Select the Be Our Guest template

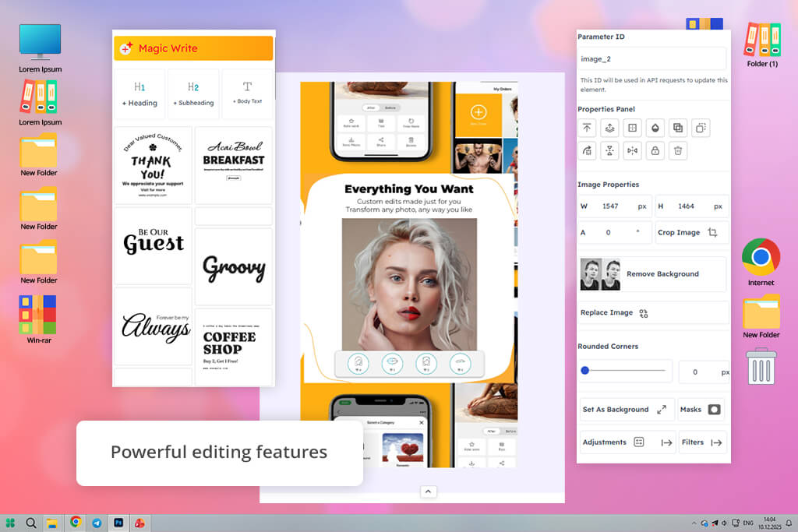(x=153, y=245)
